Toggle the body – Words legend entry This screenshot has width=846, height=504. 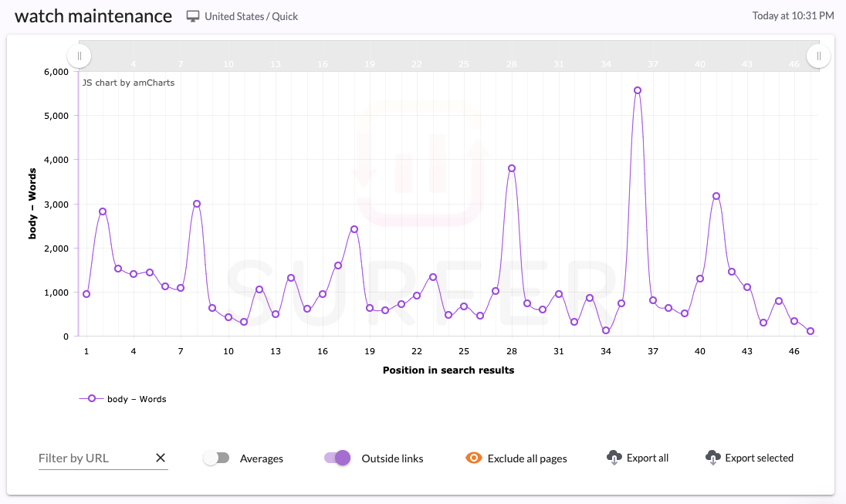pos(123,399)
